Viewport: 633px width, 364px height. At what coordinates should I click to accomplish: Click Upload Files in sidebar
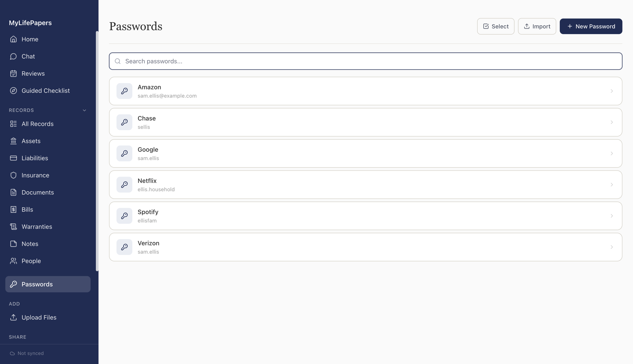[48, 318]
